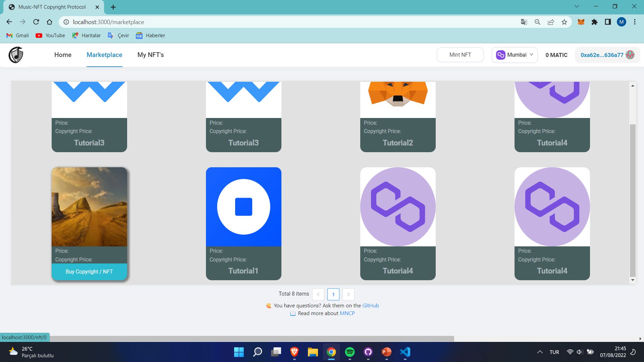Click the 0 MATIC balance text
This screenshot has width=644, height=362.
(x=556, y=55)
